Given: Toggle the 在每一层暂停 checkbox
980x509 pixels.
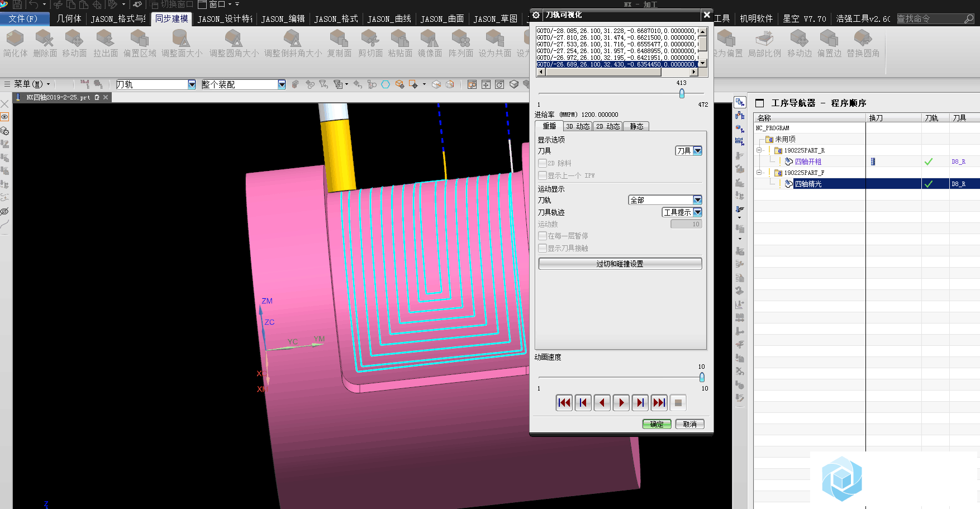Looking at the screenshot, I should [x=542, y=236].
